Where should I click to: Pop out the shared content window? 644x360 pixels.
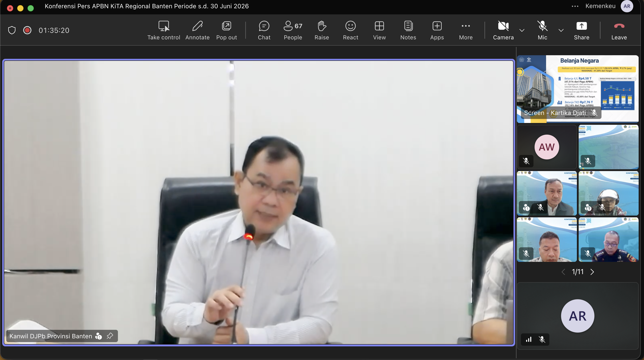(226, 30)
